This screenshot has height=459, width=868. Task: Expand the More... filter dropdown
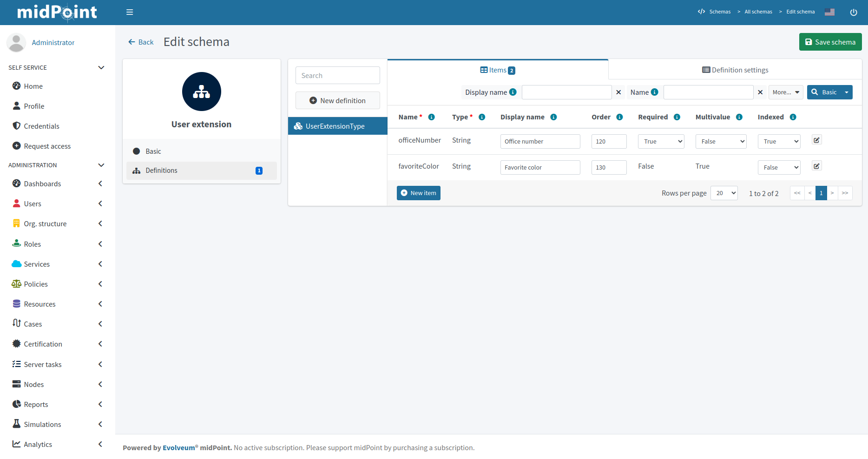point(785,92)
